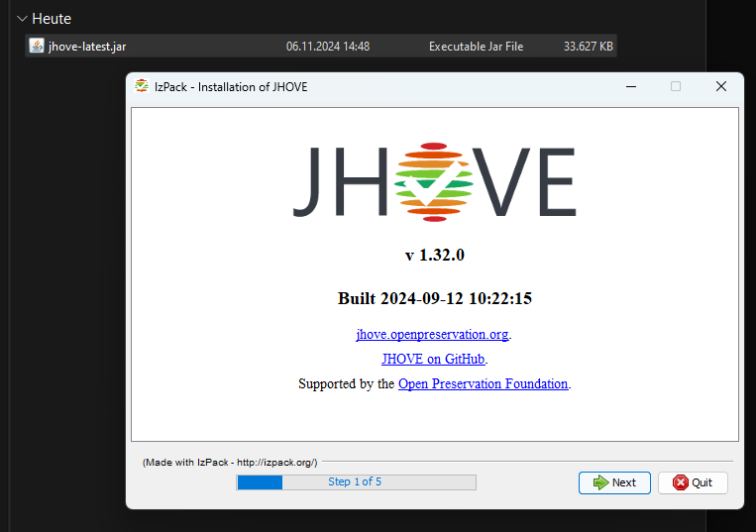Select the jhove-latest.jar file name
The width and height of the screenshot is (756, 532).
pos(87,47)
